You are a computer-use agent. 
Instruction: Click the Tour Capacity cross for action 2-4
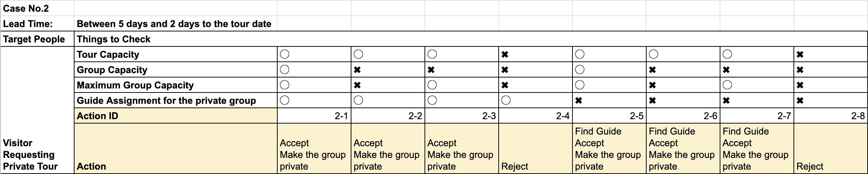point(505,54)
